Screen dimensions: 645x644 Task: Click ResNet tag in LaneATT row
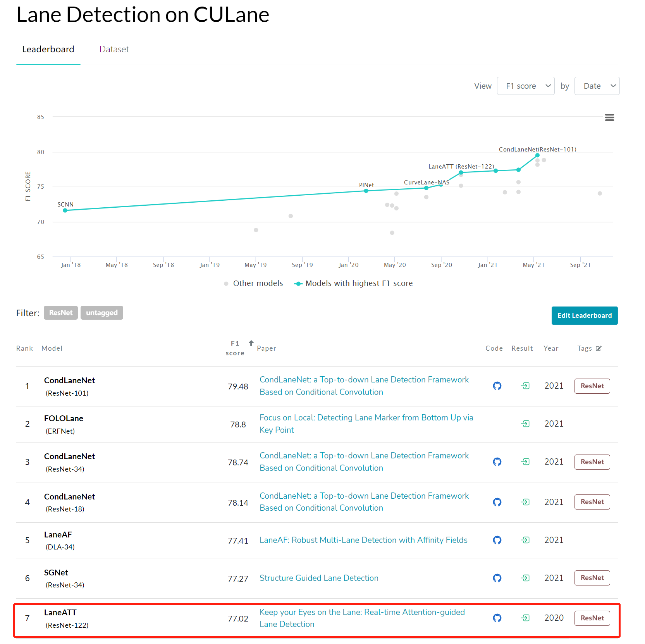592,618
